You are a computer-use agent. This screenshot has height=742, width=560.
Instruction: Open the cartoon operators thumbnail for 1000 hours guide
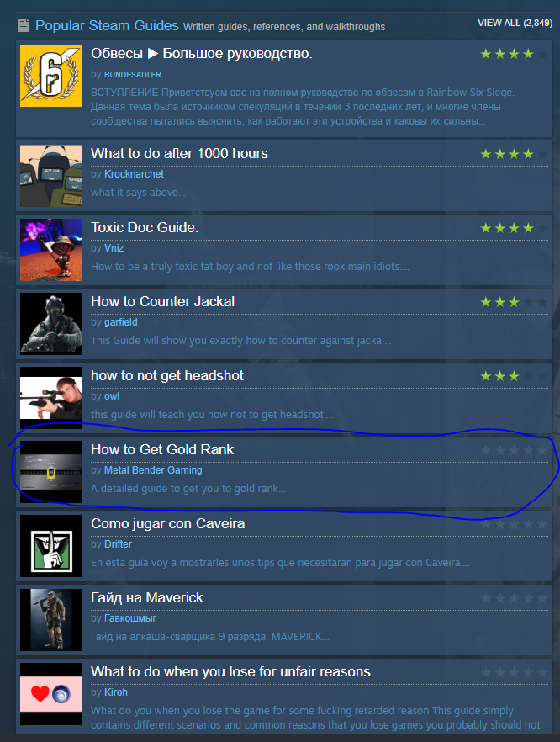coord(51,176)
